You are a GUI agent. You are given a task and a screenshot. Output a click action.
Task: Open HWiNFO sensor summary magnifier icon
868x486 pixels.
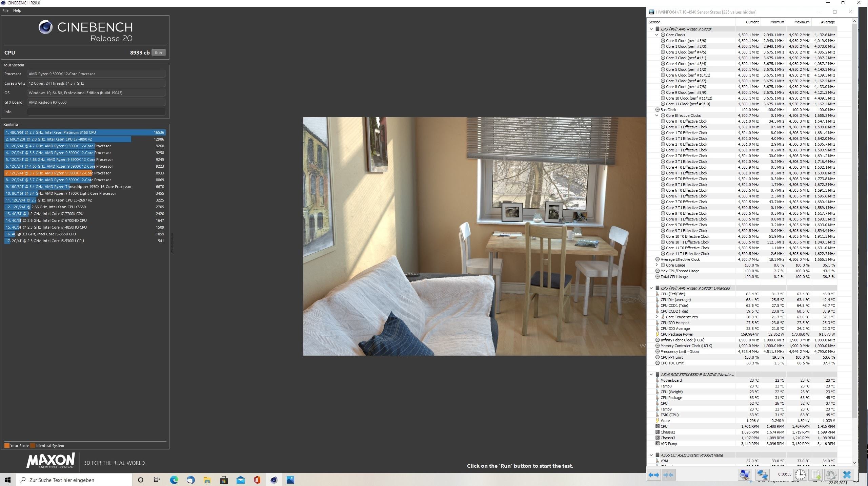pyautogui.click(x=744, y=475)
